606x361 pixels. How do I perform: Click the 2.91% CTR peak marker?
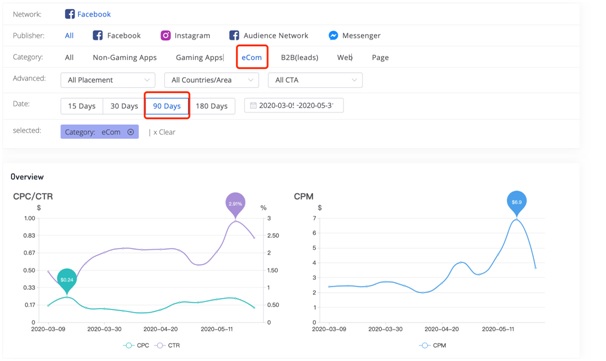coord(235,204)
